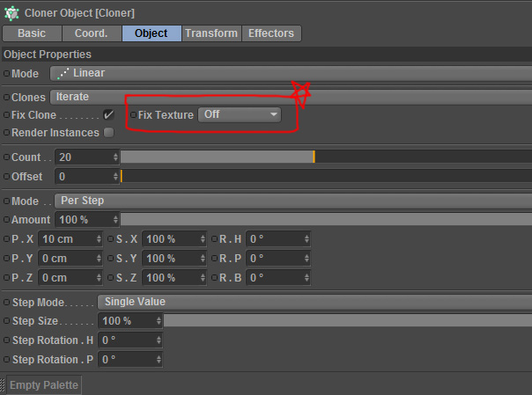Click the Empty Palette button
This screenshot has width=532, height=395.
click(x=44, y=384)
